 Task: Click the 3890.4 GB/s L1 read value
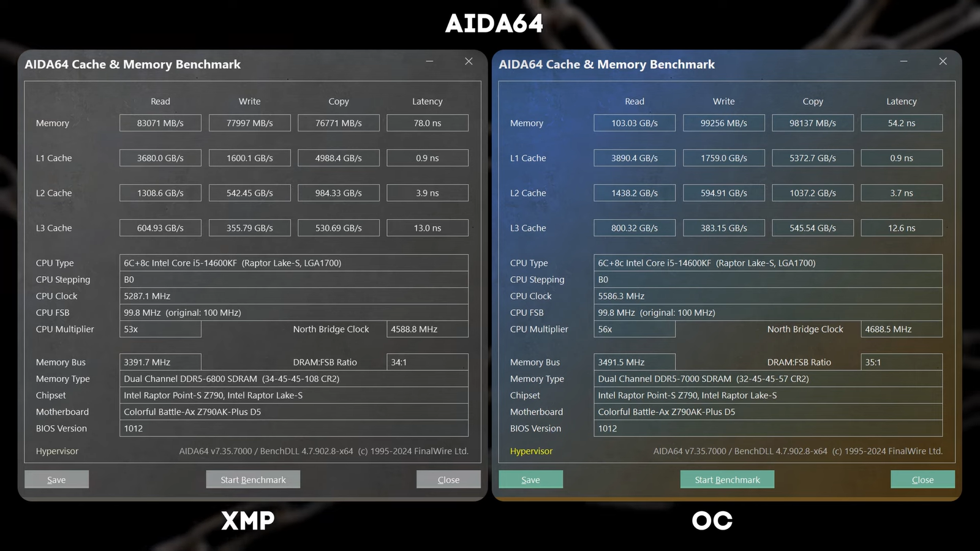(635, 158)
